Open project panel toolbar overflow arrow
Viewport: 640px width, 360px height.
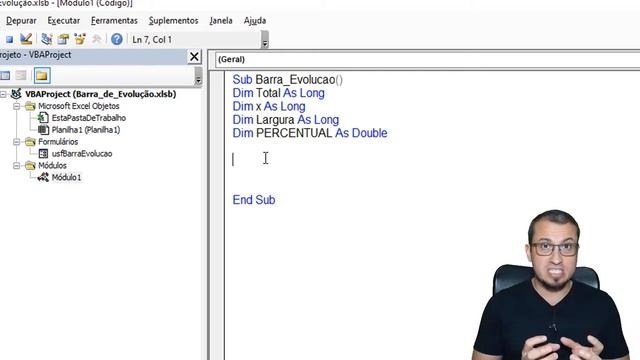198,76
